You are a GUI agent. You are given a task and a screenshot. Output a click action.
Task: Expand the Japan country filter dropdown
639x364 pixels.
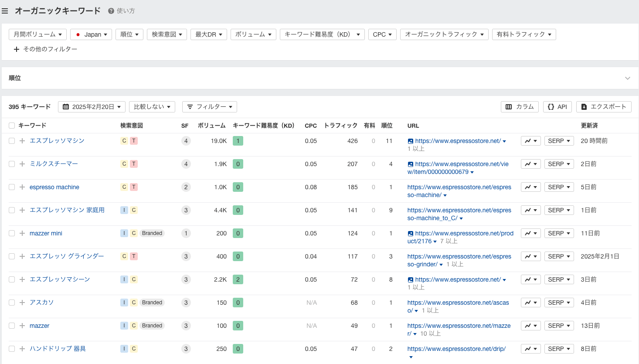point(91,34)
